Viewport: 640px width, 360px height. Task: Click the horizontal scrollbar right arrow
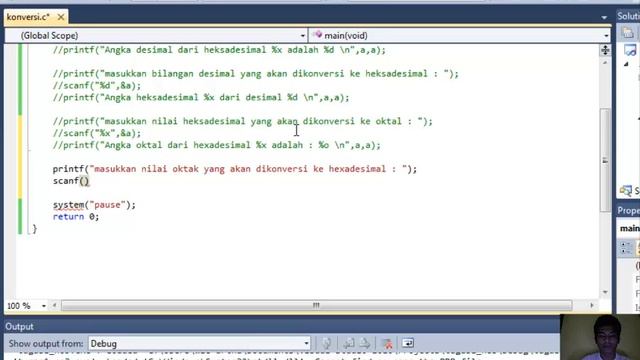click(592, 305)
